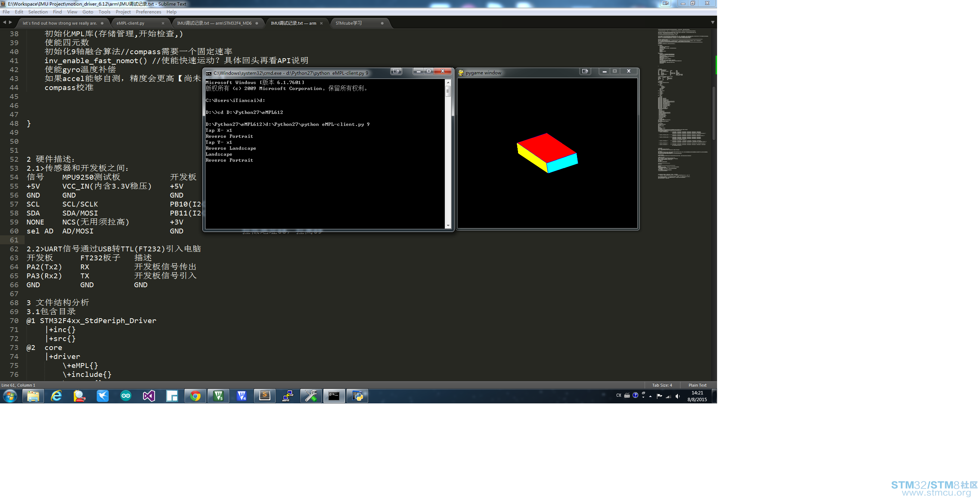Click the extra title bar button in cmd window
The image size is (980, 502).
(x=396, y=71)
